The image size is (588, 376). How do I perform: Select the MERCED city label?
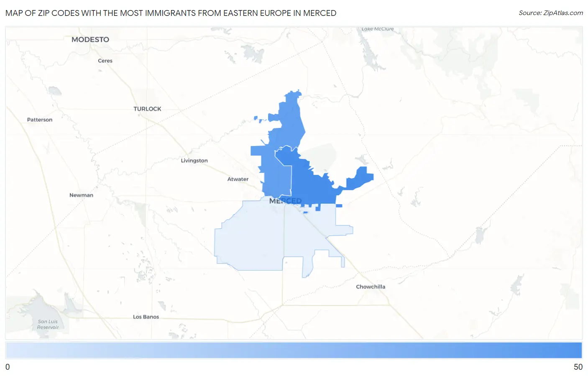(285, 201)
